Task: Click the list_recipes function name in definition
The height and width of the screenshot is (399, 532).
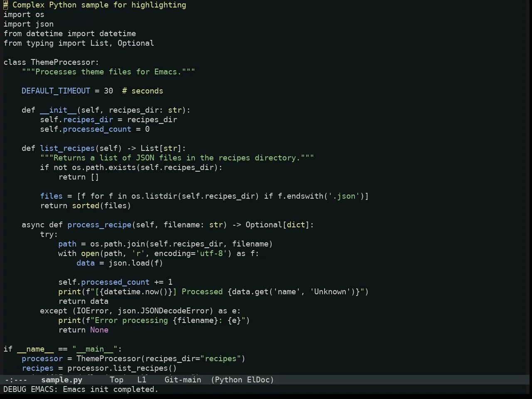Action: click(x=67, y=148)
